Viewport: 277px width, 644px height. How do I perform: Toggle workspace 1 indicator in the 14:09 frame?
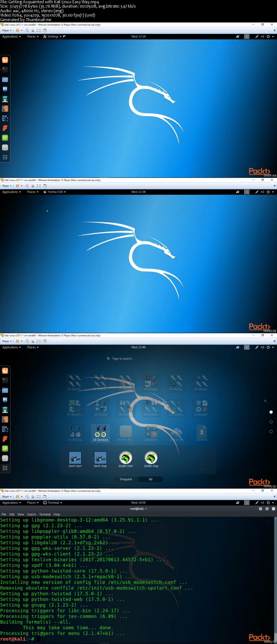pos(247,503)
